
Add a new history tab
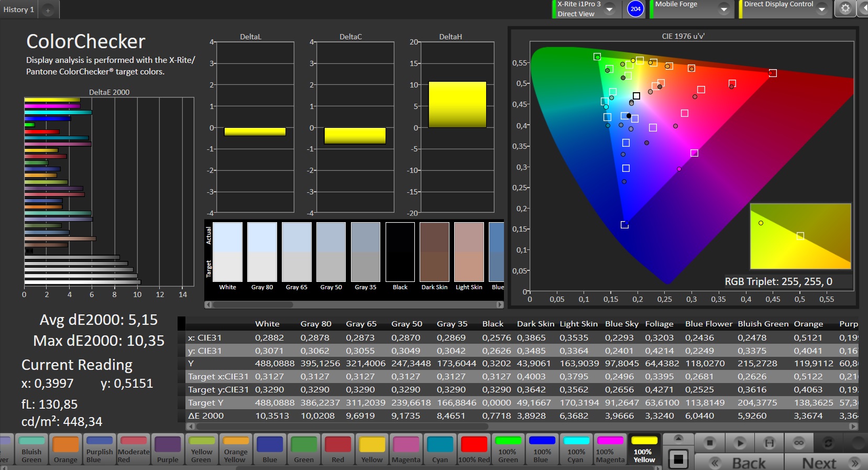(x=48, y=10)
